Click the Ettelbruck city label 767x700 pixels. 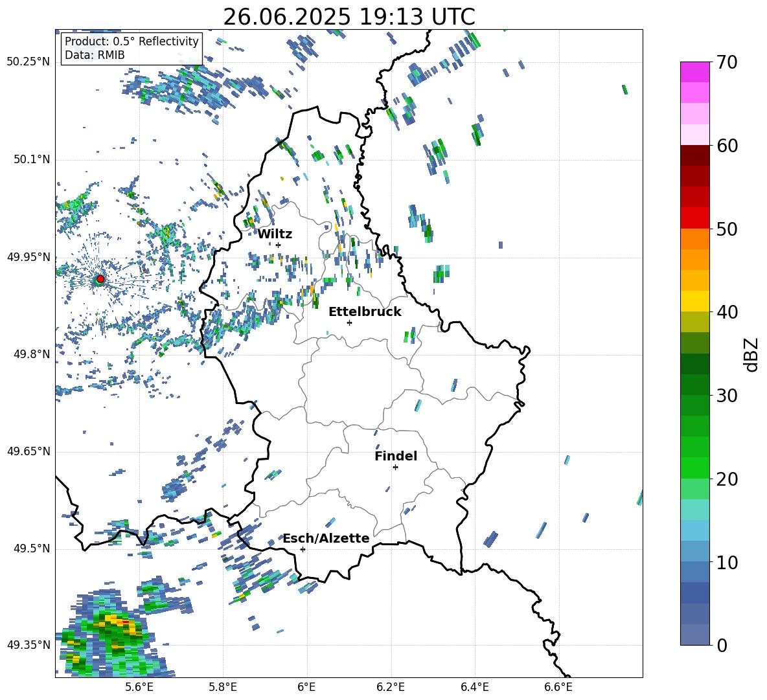(365, 311)
